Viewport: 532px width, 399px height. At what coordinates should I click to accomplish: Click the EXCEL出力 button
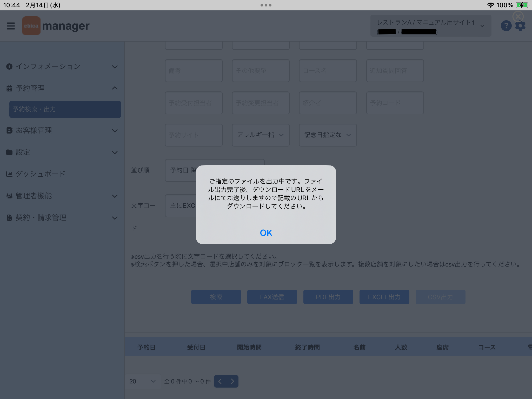click(384, 297)
